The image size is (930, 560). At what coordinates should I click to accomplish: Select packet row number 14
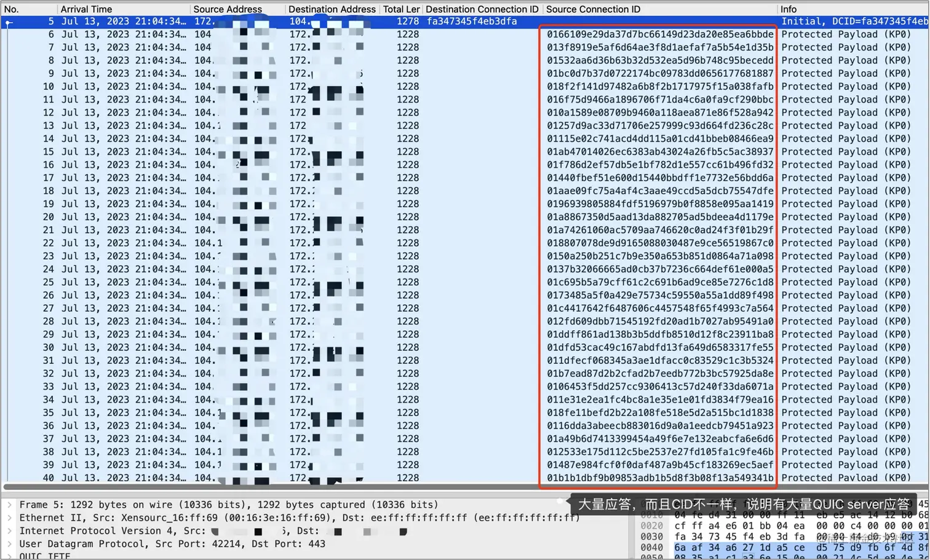click(x=465, y=139)
